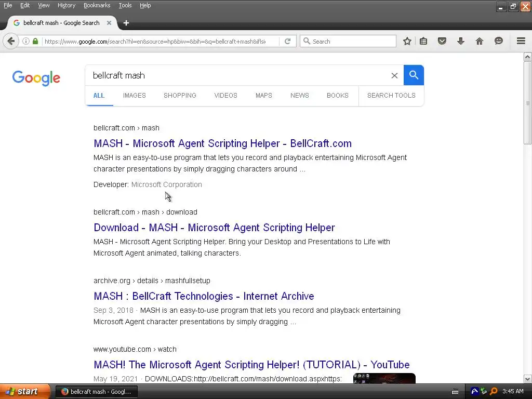Click the taskbar clock 3:45 AM

[513, 392]
